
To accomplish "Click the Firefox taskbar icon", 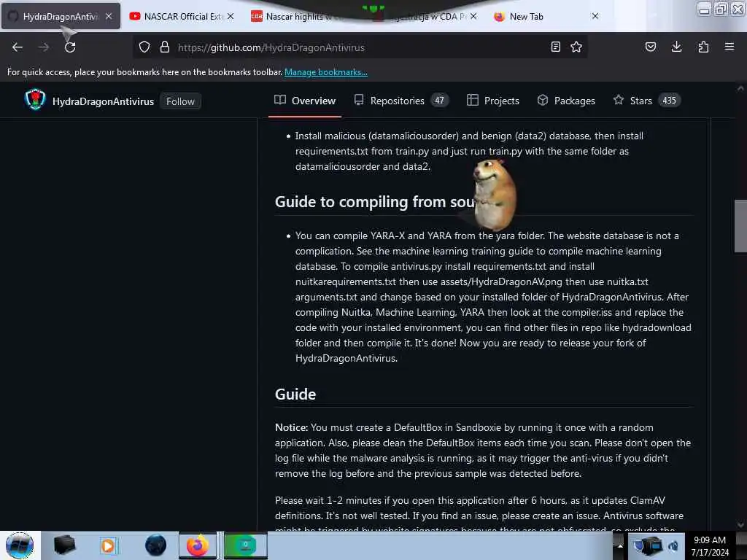I will [x=197, y=545].
